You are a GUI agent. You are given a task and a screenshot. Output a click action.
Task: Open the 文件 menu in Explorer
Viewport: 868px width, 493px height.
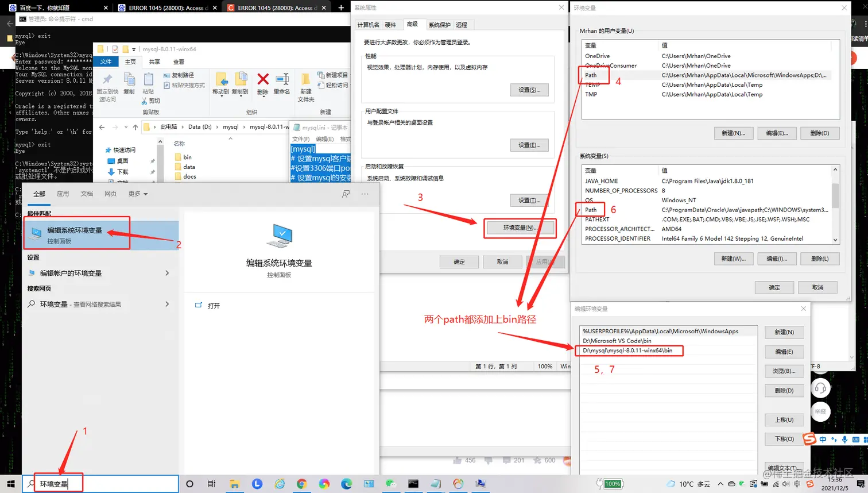(106, 61)
